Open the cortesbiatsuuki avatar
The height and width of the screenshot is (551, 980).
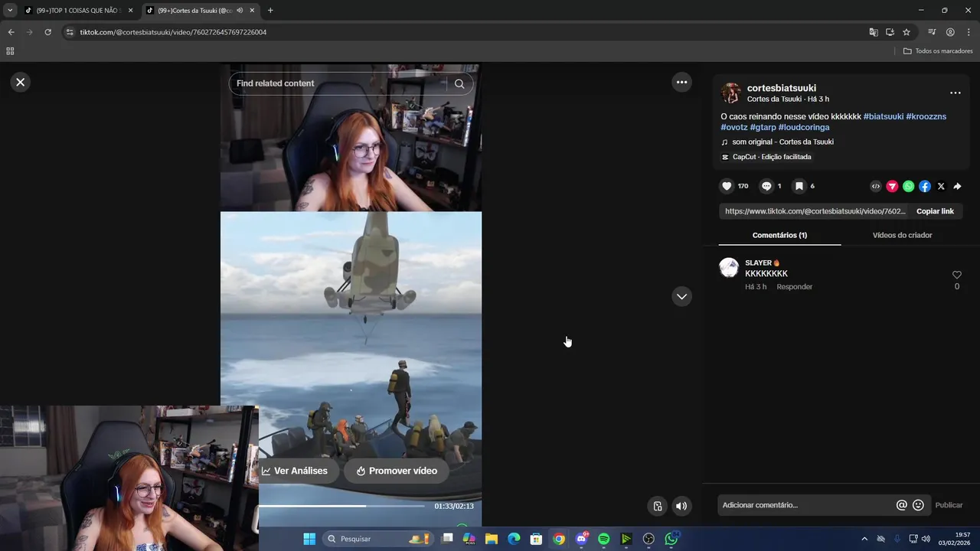[x=731, y=93]
